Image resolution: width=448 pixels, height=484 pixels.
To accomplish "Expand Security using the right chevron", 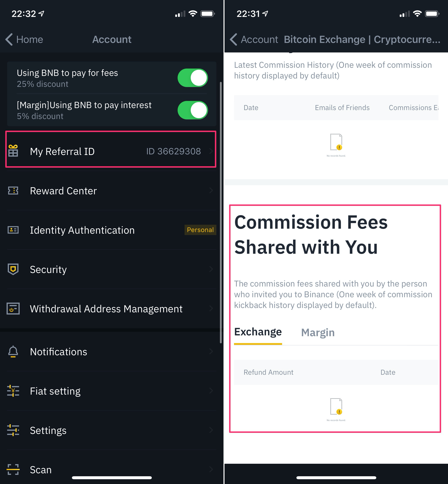I will click(211, 269).
